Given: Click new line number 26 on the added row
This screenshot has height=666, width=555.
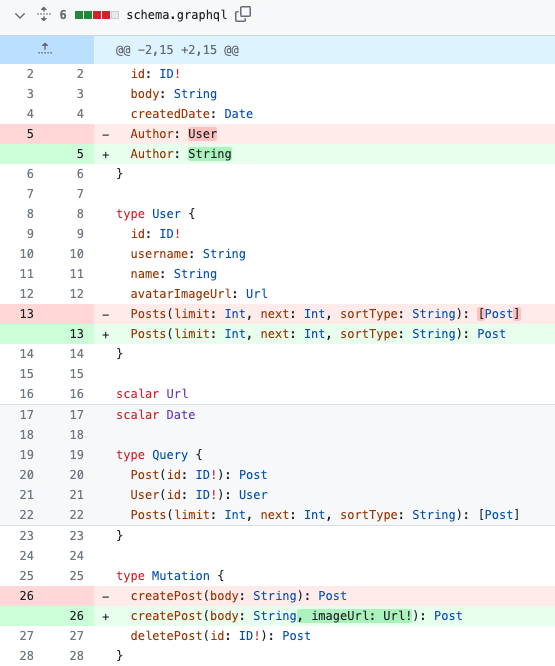Looking at the screenshot, I should point(76,616).
